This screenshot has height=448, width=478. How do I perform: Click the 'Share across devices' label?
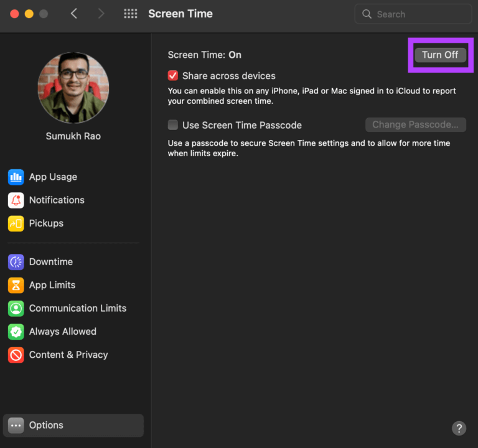click(x=229, y=76)
